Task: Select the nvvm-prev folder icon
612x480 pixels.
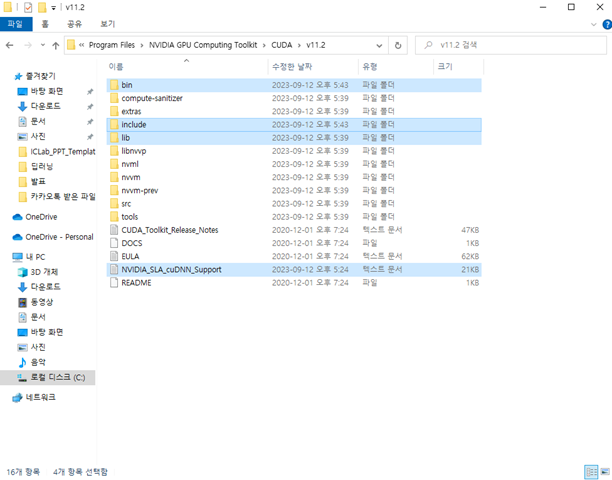Action: [x=114, y=190]
